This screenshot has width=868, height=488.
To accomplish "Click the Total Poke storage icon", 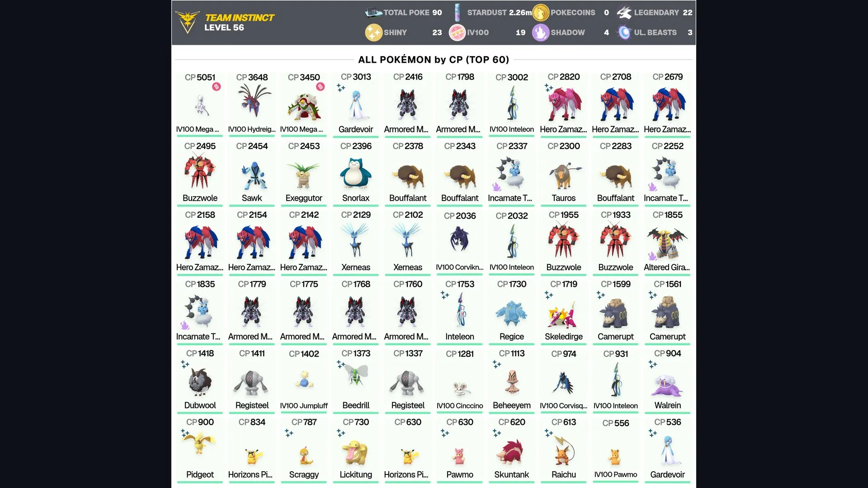I will click(x=373, y=12).
